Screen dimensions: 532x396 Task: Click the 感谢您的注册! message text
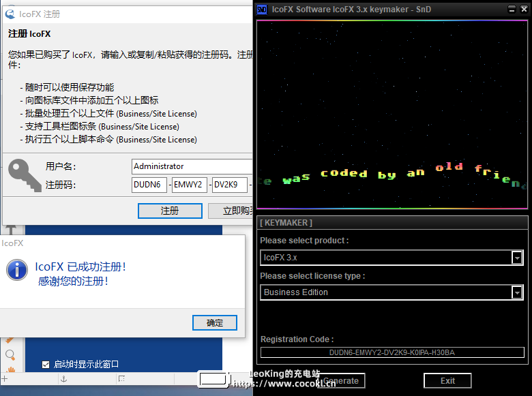pos(73,281)
